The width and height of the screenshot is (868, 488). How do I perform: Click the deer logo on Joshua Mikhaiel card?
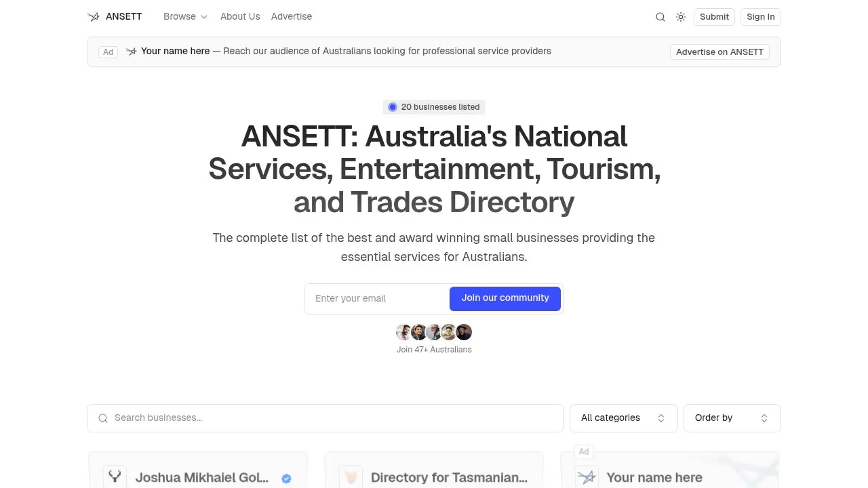pos(114,476)
